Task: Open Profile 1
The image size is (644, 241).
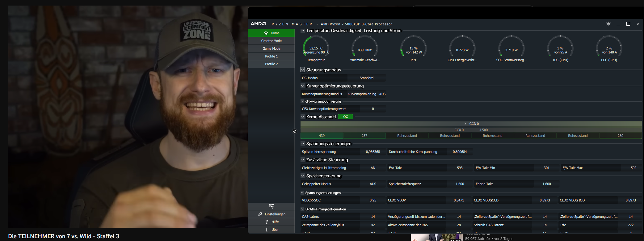Action: point(271,56)
